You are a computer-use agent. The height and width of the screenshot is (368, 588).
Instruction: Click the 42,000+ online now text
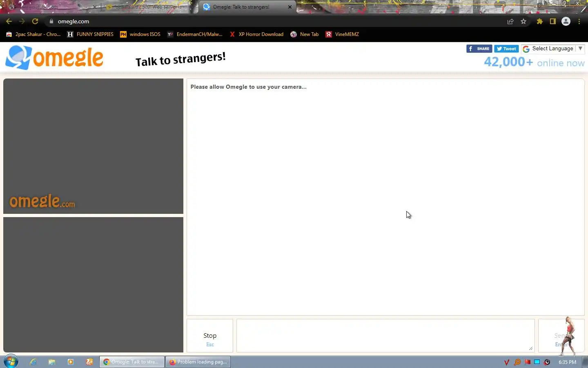(534, 62)
